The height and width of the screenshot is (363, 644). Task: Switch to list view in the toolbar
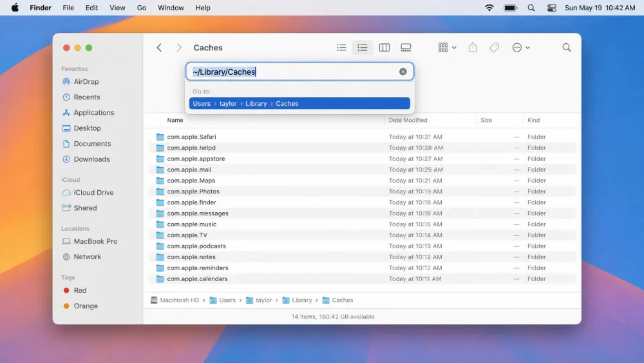click(362, 48)
